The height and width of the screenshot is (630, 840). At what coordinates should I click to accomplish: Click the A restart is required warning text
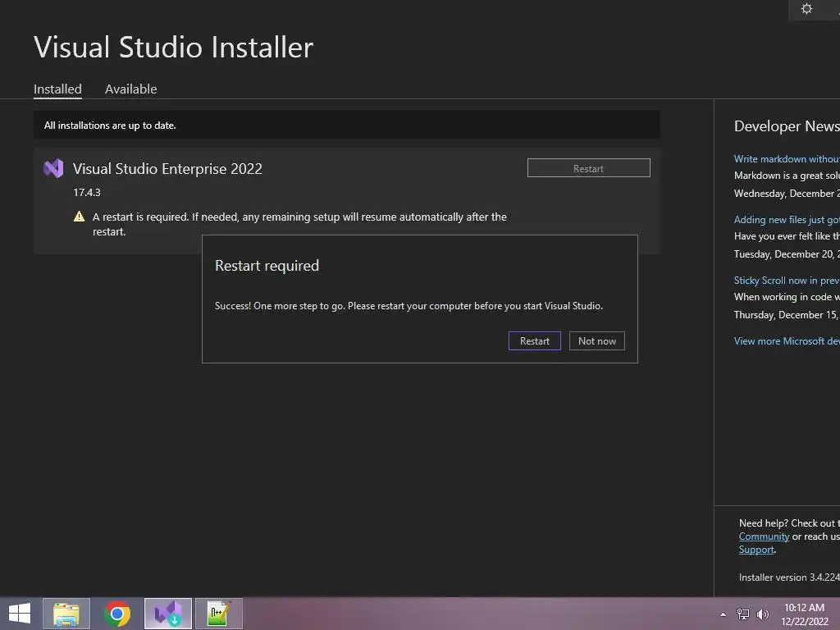[299, 224]
